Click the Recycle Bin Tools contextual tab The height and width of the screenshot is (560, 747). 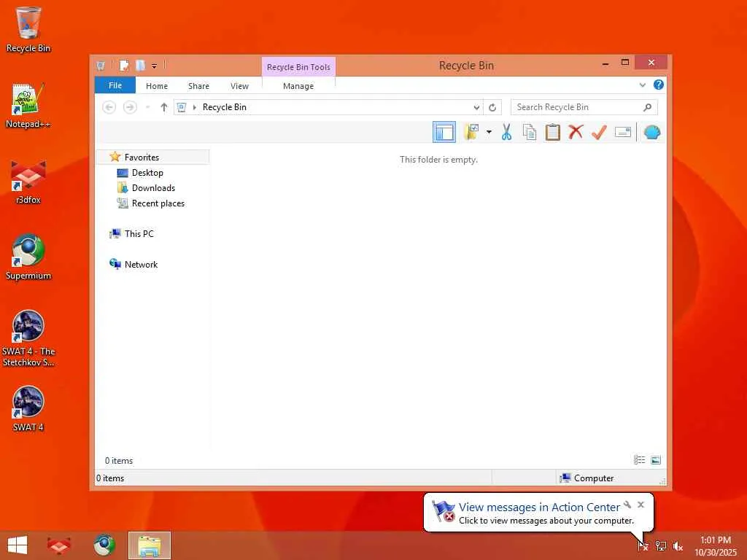[298, 67]
